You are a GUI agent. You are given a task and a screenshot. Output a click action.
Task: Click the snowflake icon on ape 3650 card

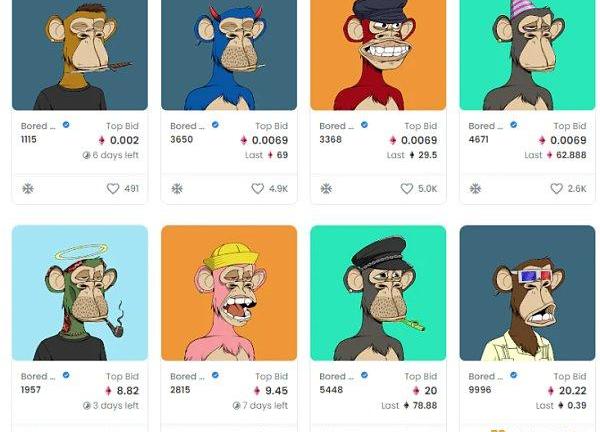coord(177,188)
